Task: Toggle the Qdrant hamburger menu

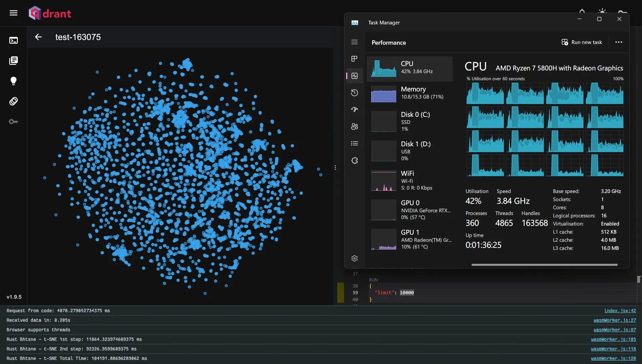Action: (14, 13)
